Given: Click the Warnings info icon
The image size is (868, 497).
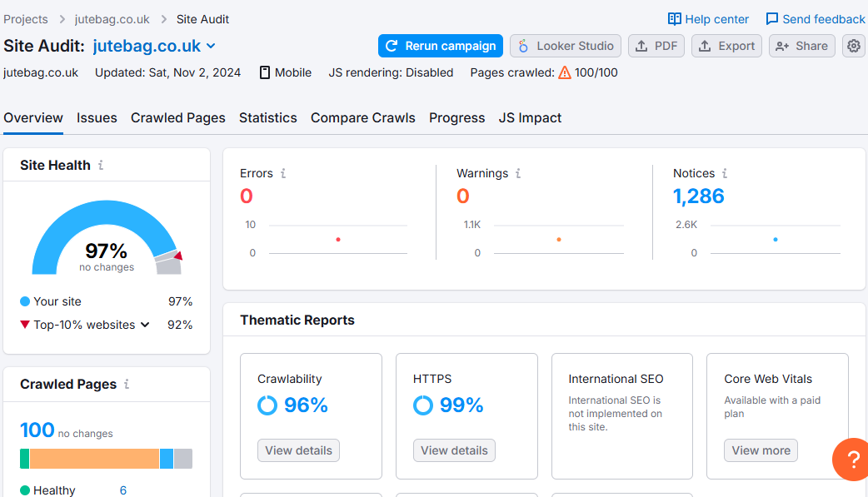Looking at the screenshot, I should click(x=518, y=173).
